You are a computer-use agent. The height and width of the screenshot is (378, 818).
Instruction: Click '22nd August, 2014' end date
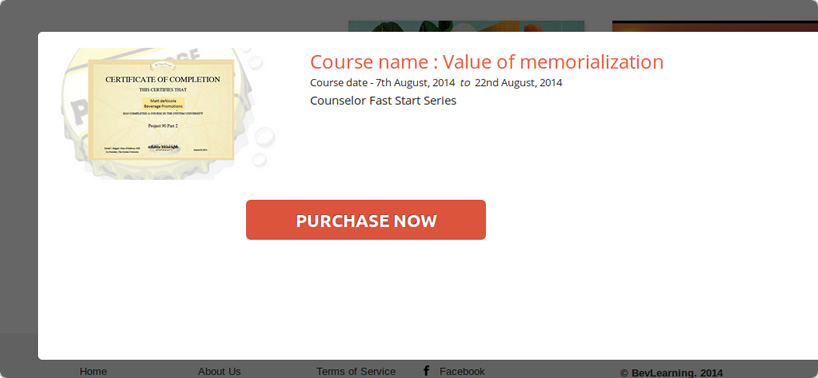click(519, 82)
